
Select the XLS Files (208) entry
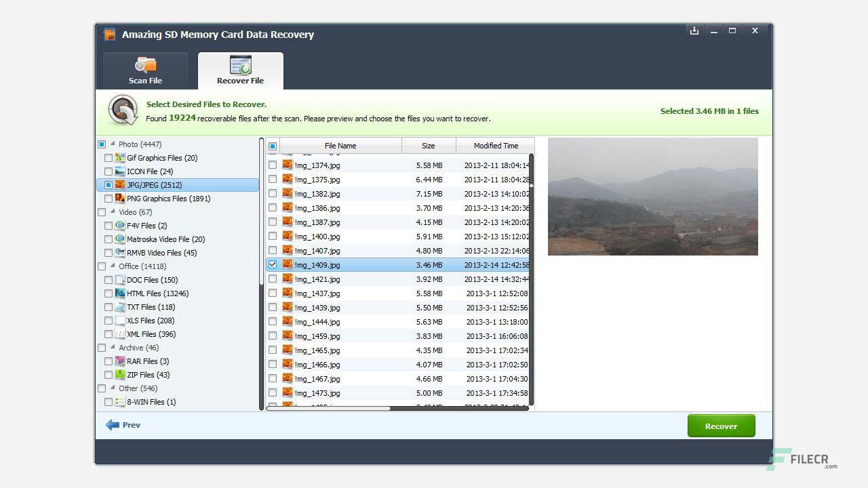(151, 321)
